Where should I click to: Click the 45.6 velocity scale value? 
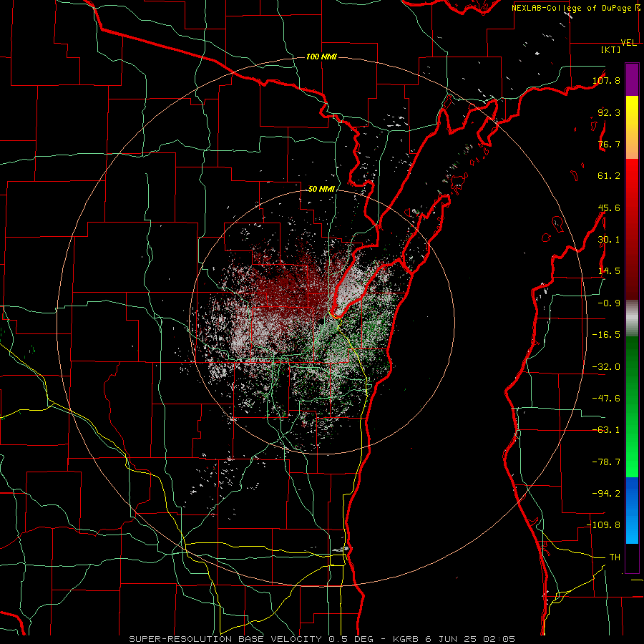point(609,208)
